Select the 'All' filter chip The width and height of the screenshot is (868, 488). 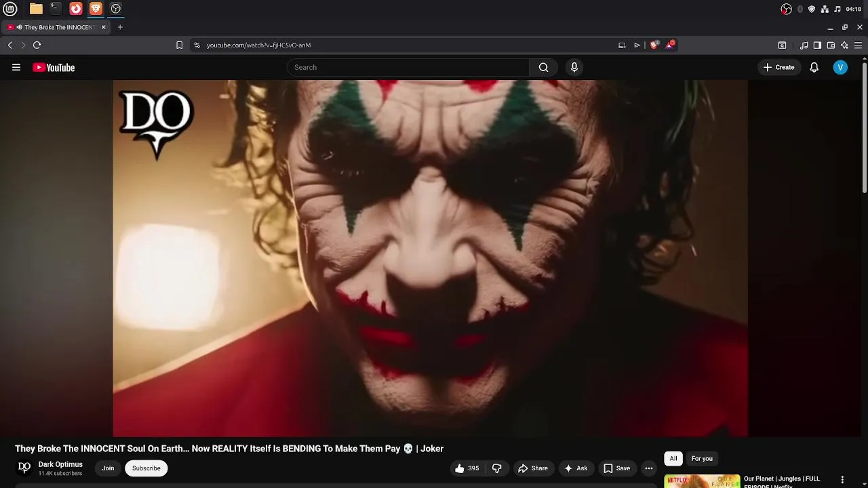[x=673, y=459]
